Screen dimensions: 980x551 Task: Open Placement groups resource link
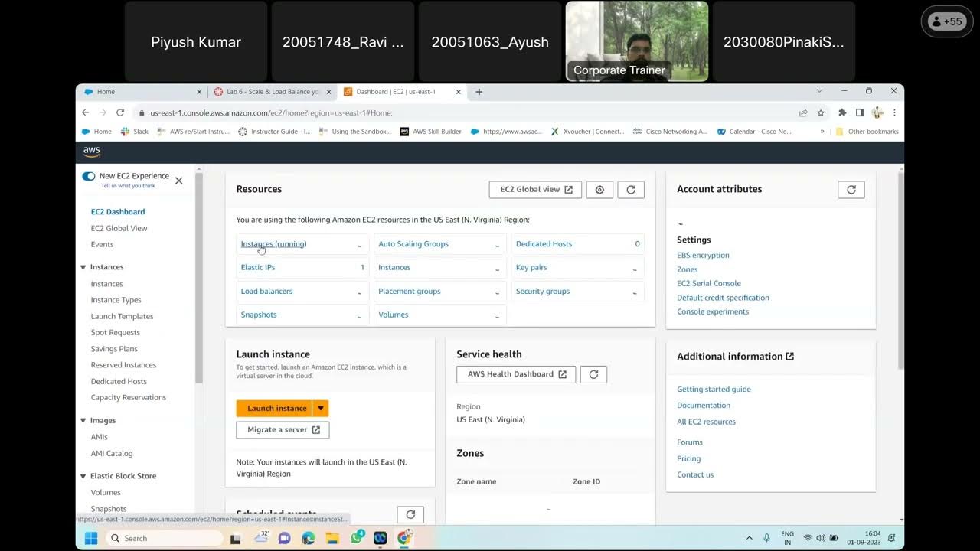410,292
